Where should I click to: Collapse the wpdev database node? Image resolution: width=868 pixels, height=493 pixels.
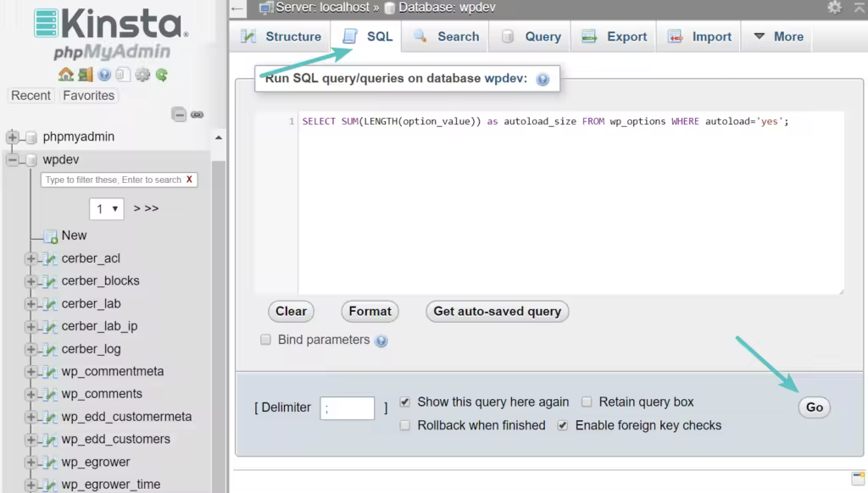12,159
